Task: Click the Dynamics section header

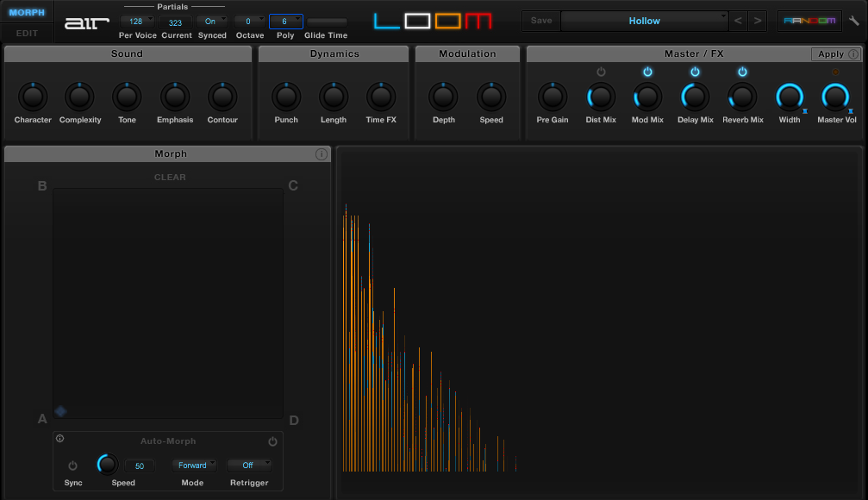Action: [334, 53]
